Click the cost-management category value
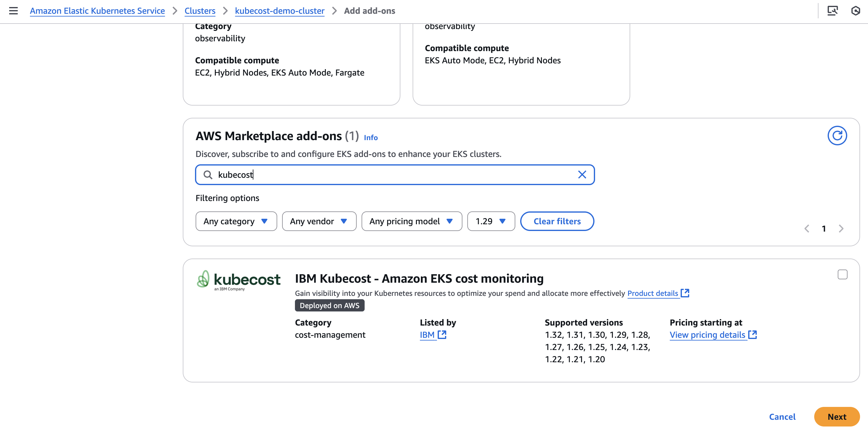The image size is (868, 432). (330, 334)
